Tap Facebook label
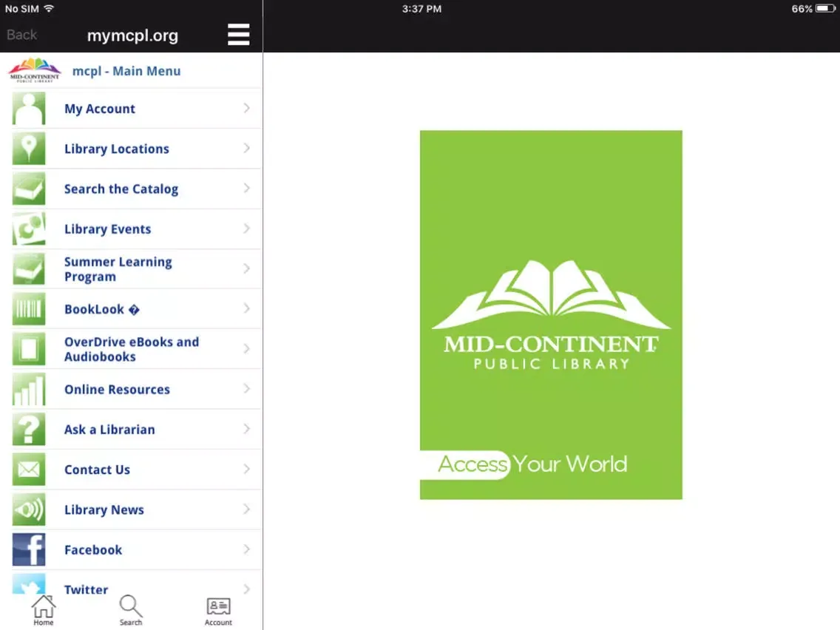The height and width of the screenshot is (630, 840). pos(93,549)
